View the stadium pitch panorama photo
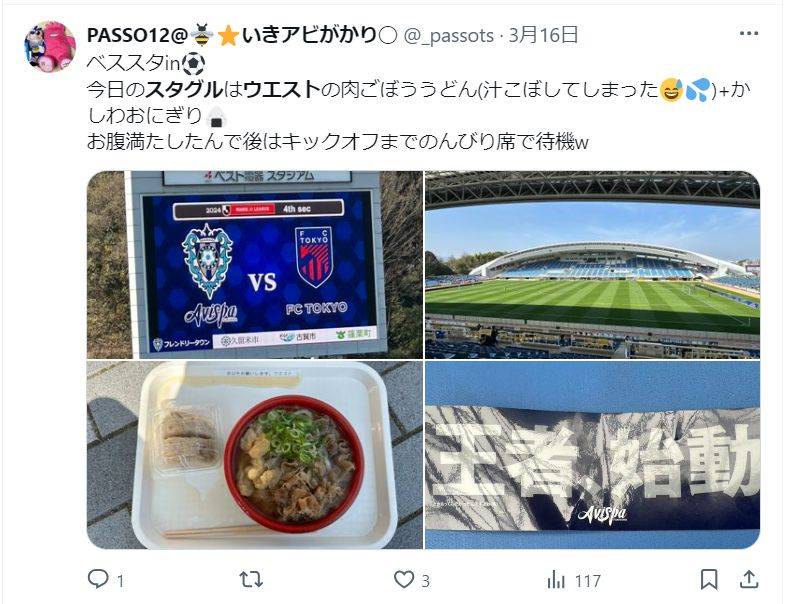 [592, 265]
